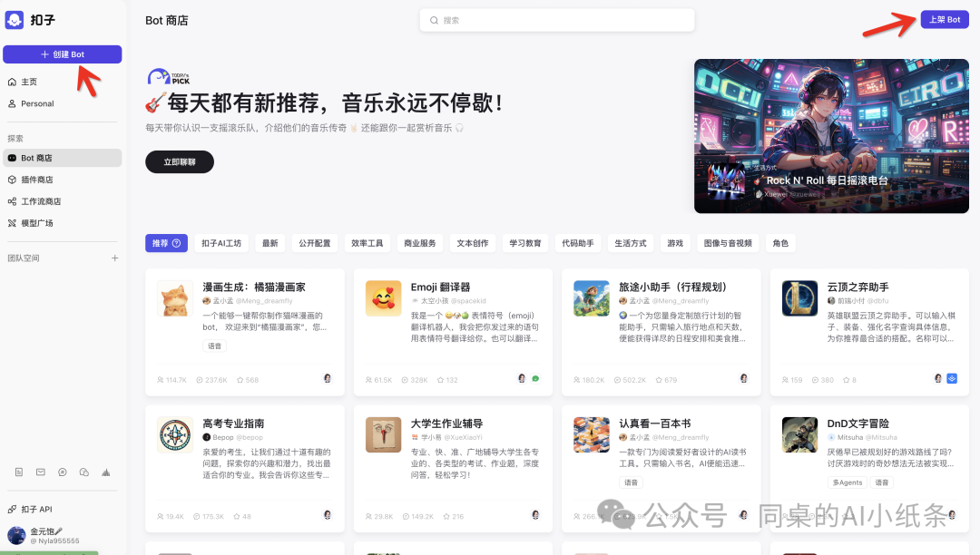Click the 搜索 search input field

pyautogui.click(x=556, y=19)
